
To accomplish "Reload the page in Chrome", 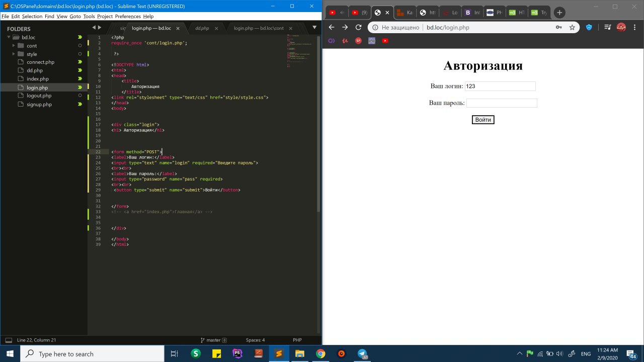I will click(358, 28).
